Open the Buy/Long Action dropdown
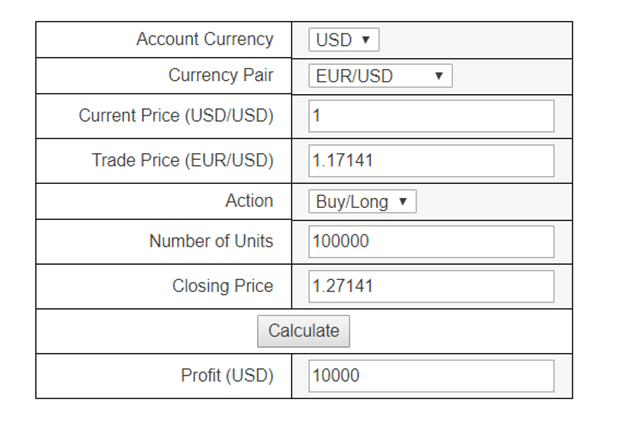625x432 pixels. coord(361,202)
